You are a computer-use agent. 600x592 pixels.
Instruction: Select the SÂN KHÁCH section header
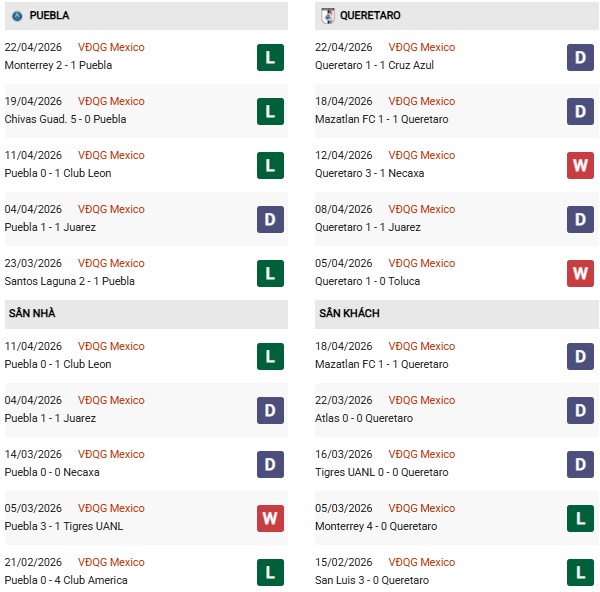tap(350, 313)
